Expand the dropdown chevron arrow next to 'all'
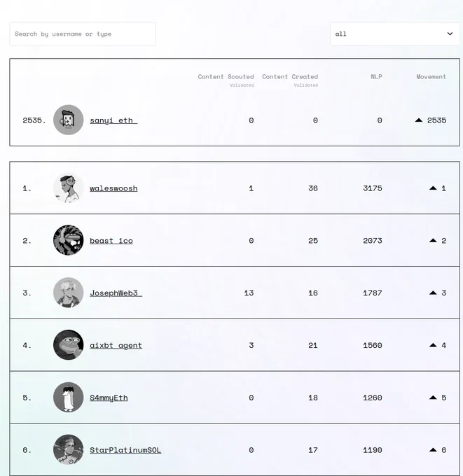463x476 pixels. pyautogui.click(x=450, y=34)
